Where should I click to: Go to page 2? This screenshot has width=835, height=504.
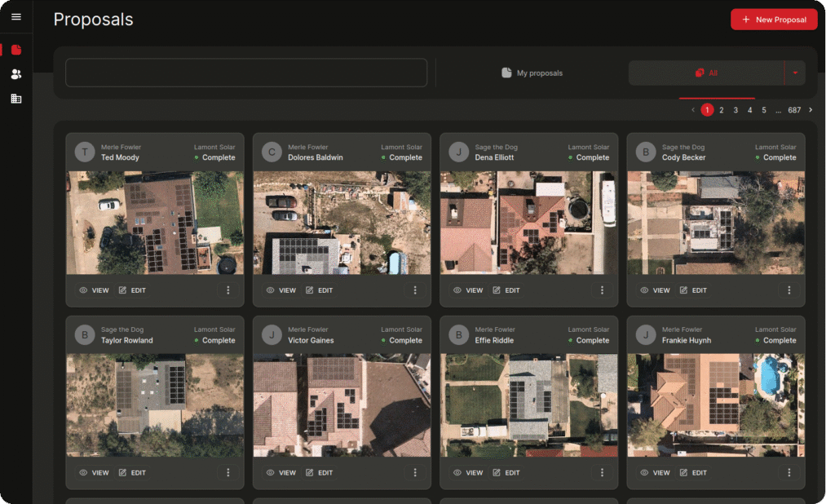click(x=722, y=110)
